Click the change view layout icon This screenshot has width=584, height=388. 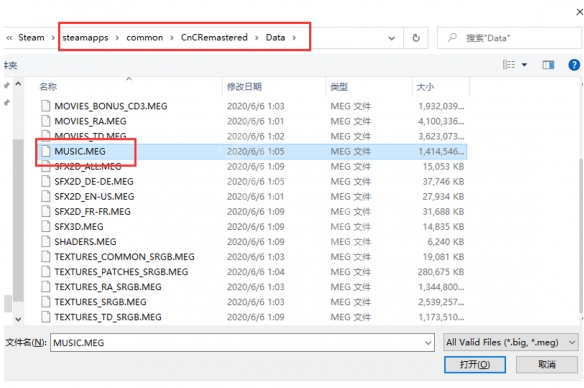pos(509,65)
